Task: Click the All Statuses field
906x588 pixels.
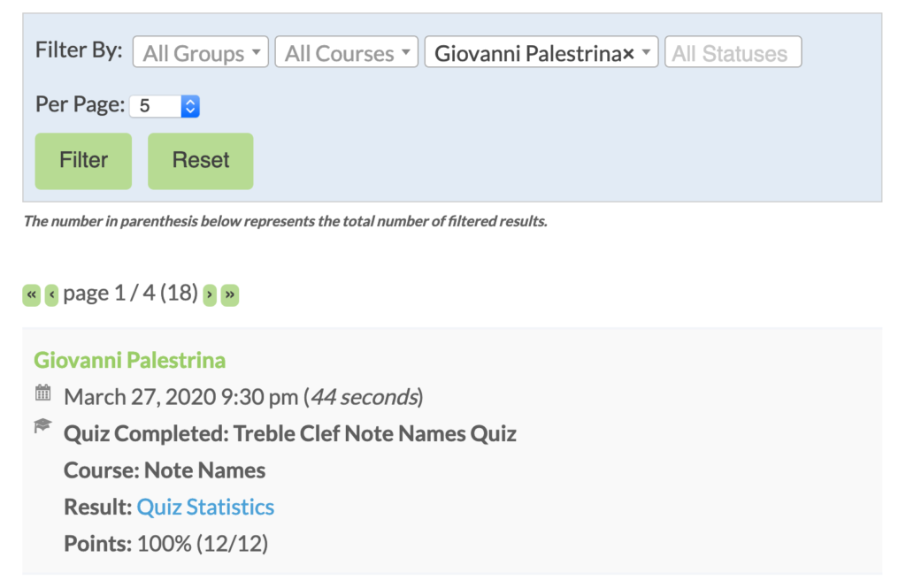Action: pyautogui.click(x=733, y=53)
